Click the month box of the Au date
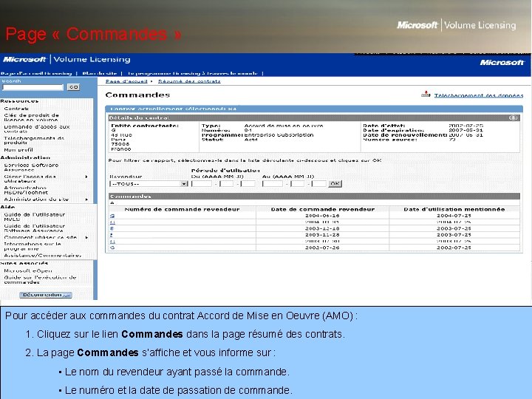 (x=298, y=183)
